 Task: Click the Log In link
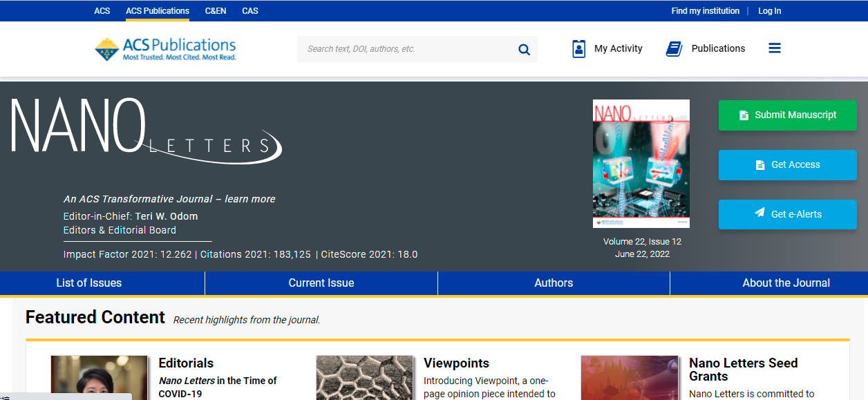769,11
